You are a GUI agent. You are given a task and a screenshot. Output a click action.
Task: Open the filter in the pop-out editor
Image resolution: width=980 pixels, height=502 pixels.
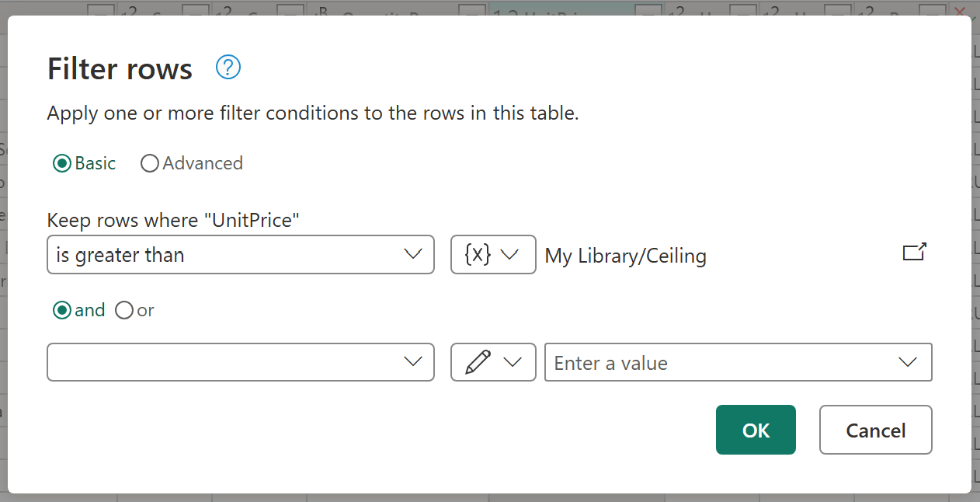pyautogui.click(x=914, y=252)
